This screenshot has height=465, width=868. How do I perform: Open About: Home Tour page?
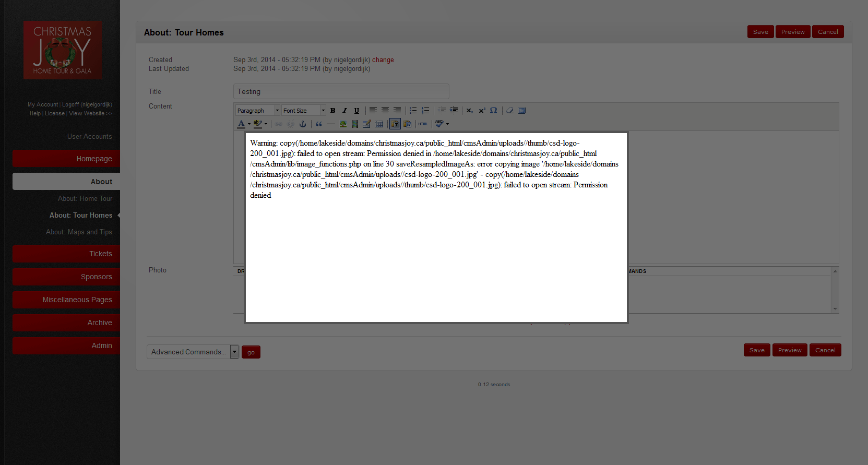coord(85,199)
